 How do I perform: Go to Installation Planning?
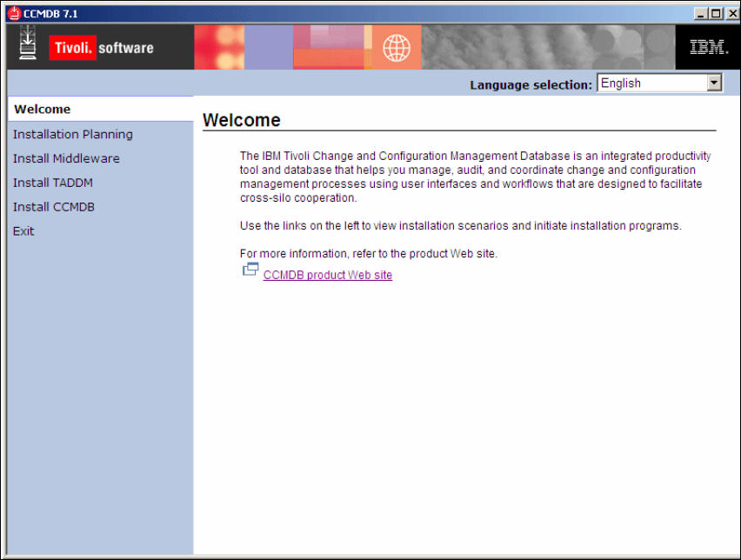73,134
